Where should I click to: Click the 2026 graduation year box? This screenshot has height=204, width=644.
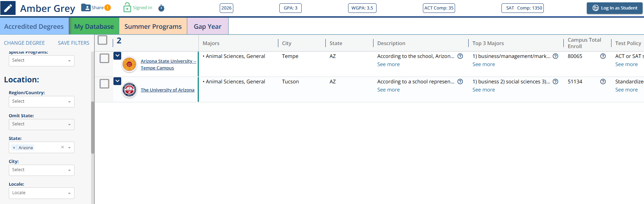[x=227, y=8]
